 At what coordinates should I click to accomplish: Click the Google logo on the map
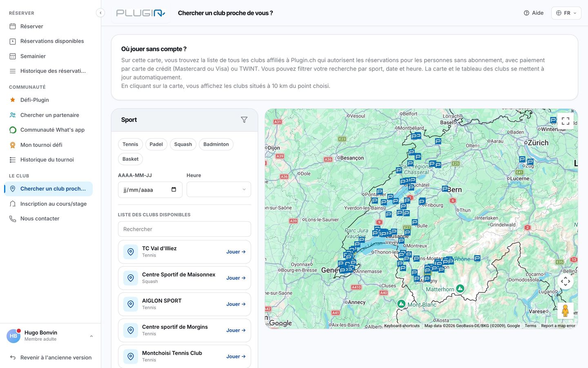point(280,323)
